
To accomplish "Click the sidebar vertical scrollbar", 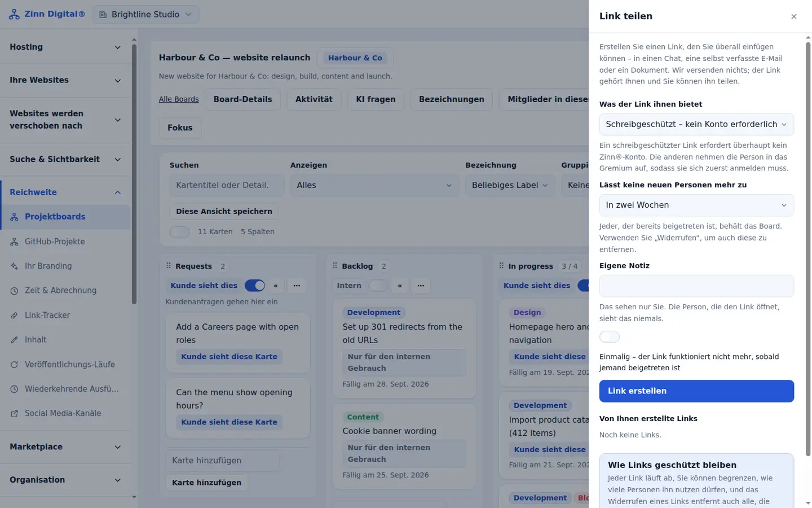I will pos(134,174).
